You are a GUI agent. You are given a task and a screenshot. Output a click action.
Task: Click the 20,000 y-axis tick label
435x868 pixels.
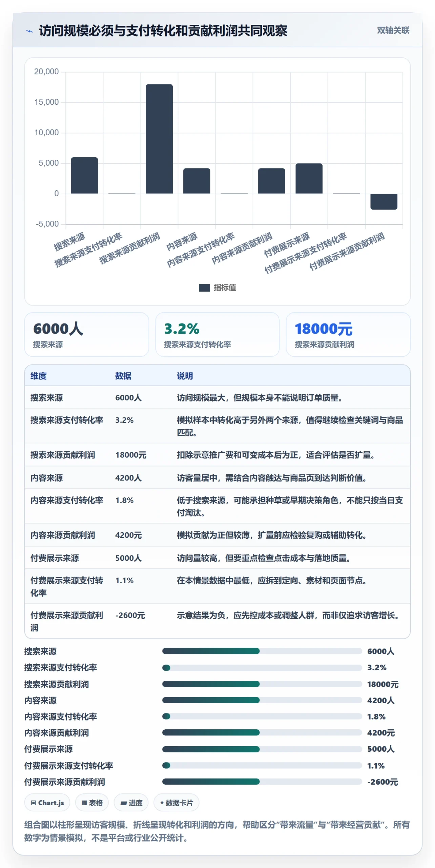click(46, 72)
